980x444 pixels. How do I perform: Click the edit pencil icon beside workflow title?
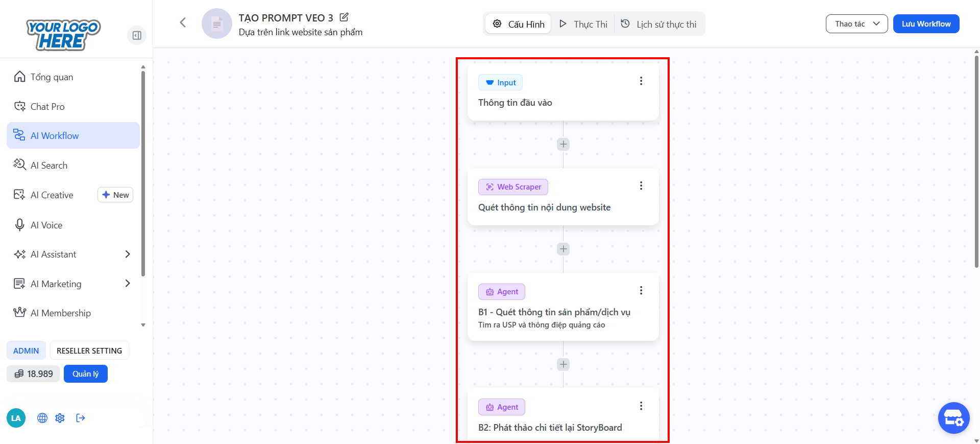point(344,17)
